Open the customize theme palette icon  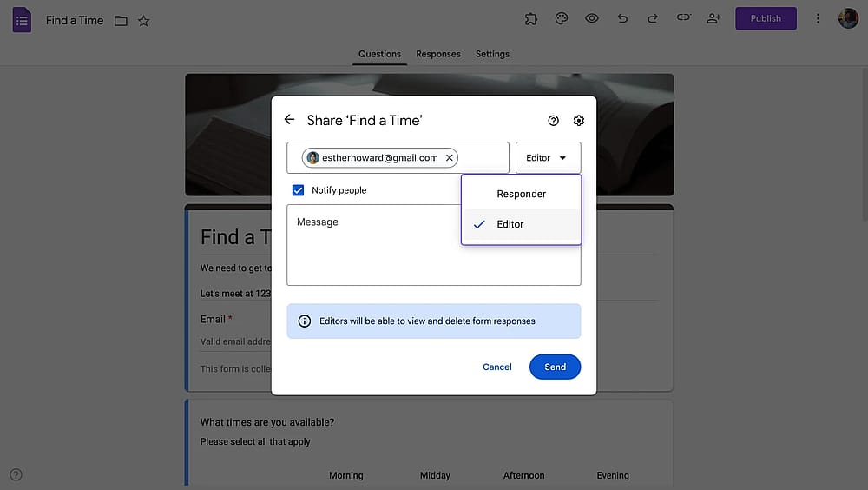(562, 19)
